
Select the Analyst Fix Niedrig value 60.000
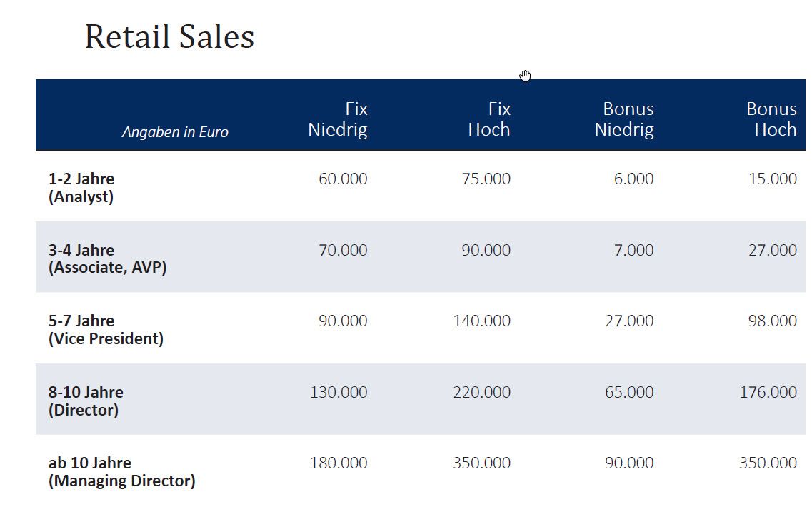click(343, 179)
